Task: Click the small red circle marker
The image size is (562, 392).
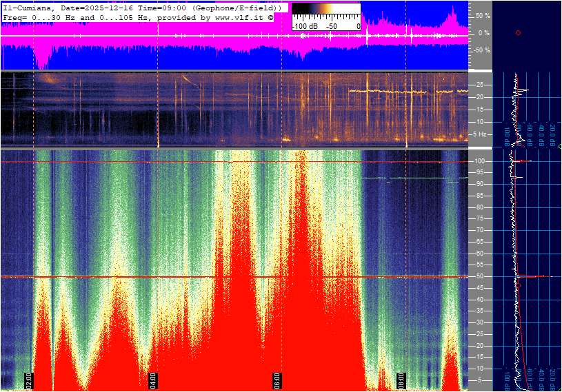Action: tap(518, 32)
